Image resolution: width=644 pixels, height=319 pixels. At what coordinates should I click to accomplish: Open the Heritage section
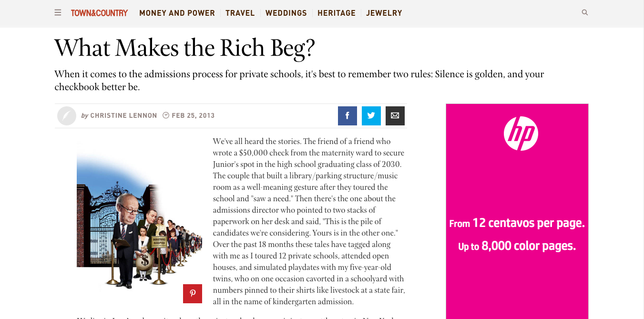coord(337,13)
